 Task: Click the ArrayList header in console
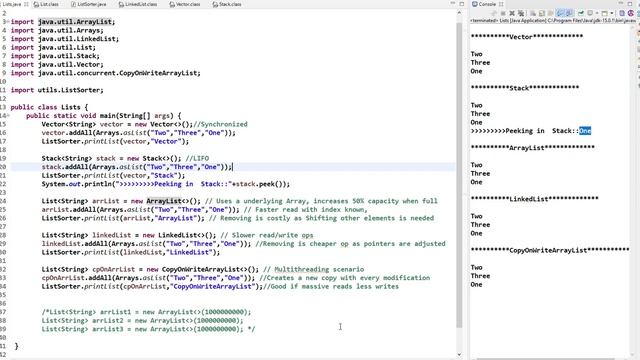coord(533,147)
